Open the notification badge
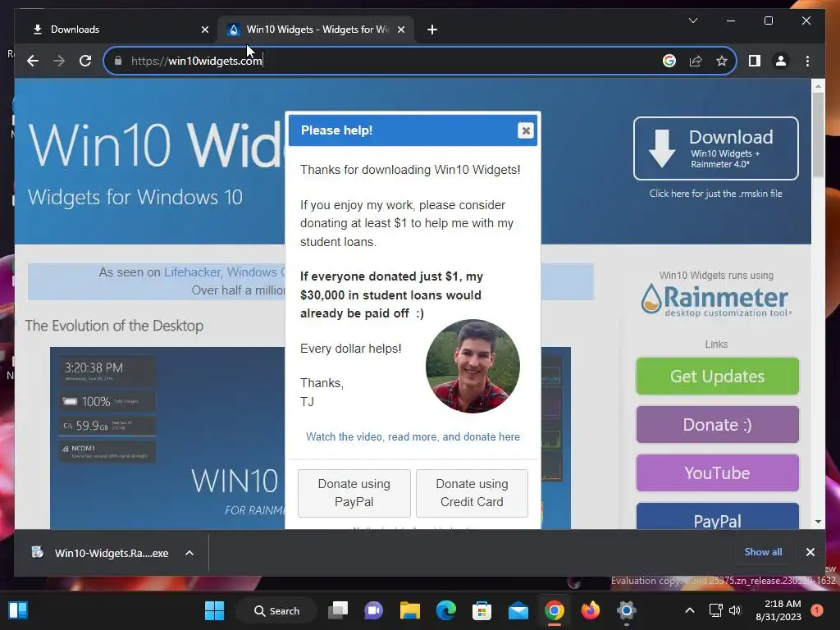Image resolution: width=840 pixels, height=630 pixels. click(x=817, y=609)
